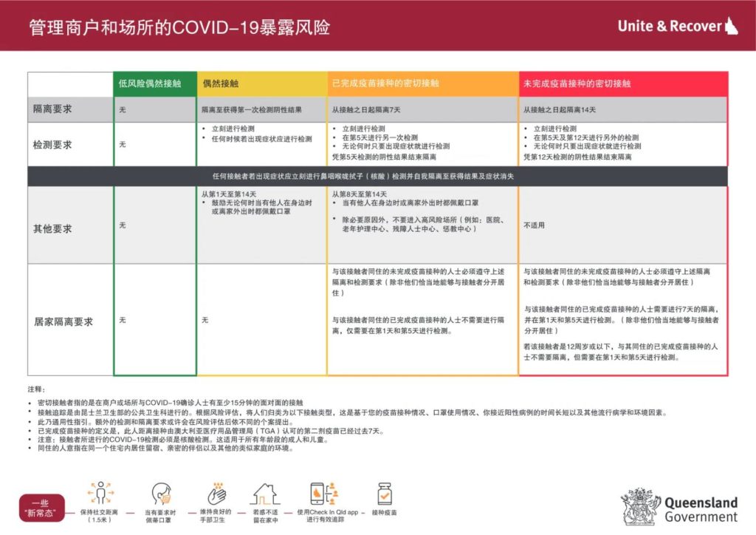
Task: Click '在第5天及第12天进行另外的检测' bullet
Action: [x=585, y=137]
